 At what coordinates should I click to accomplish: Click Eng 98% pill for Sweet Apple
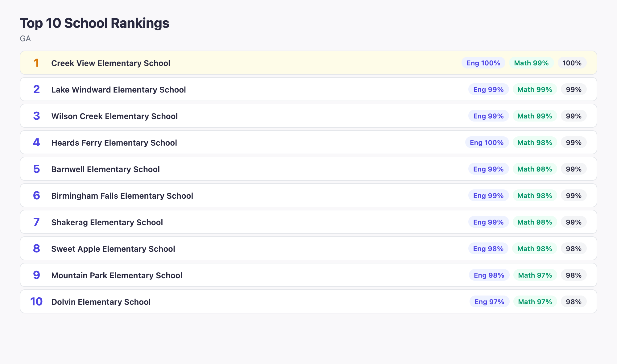(488, 249)
